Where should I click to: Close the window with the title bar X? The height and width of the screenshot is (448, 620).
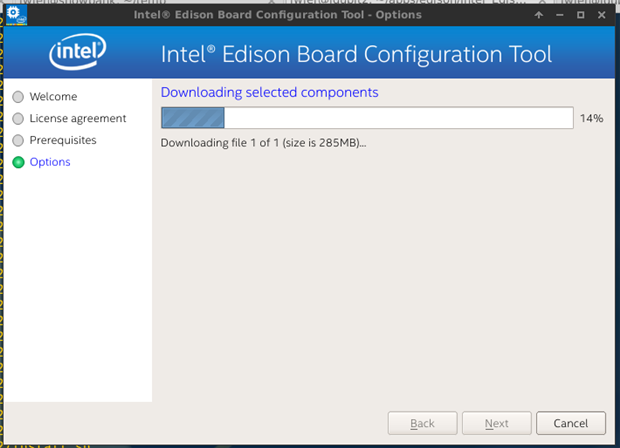pyautogui.click(x=602, y=15)
